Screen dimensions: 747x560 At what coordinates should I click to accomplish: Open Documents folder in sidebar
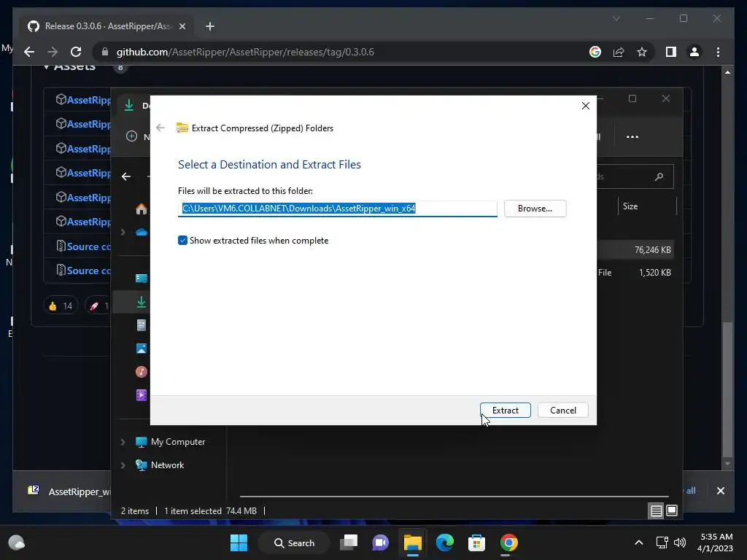[142, 324]
